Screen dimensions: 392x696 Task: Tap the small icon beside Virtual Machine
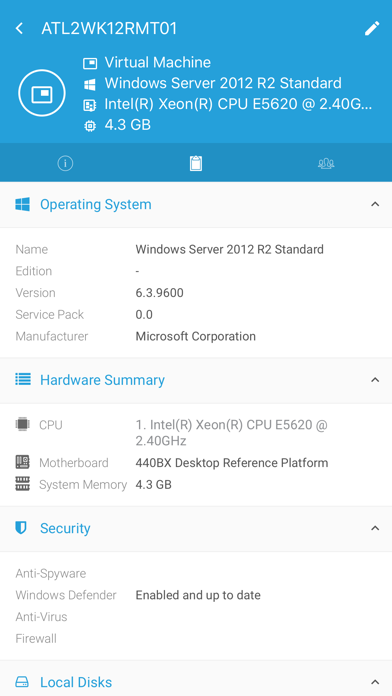90,63
